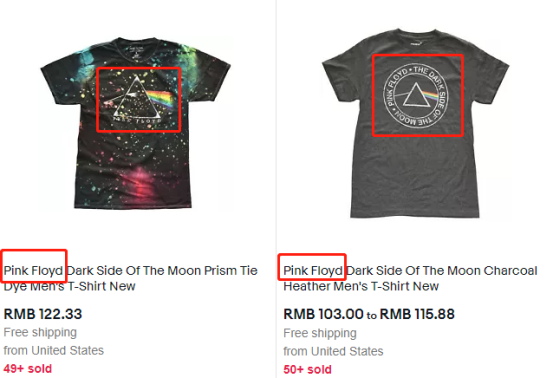Click the '50+ sold' label
This screenshot has width=554, height=378.
coord(307,369)
